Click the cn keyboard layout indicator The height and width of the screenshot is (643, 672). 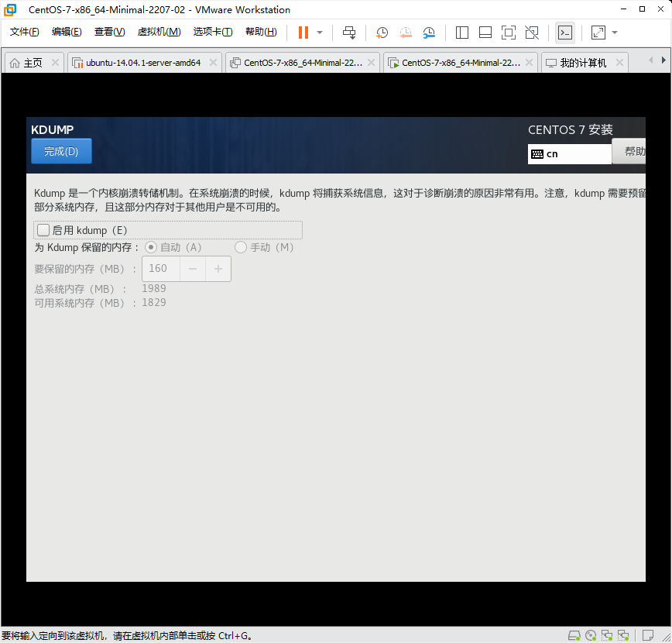tap(570, 154)
